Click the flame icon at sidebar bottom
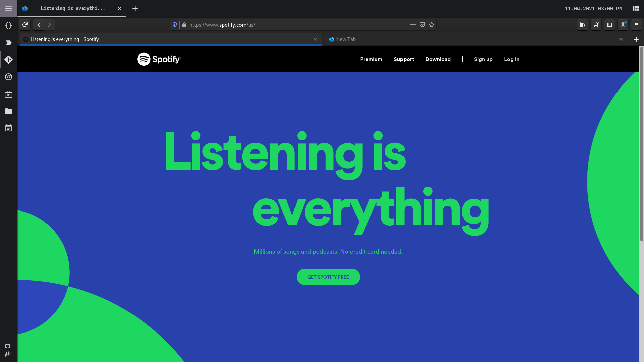 [x=8, y=354]
